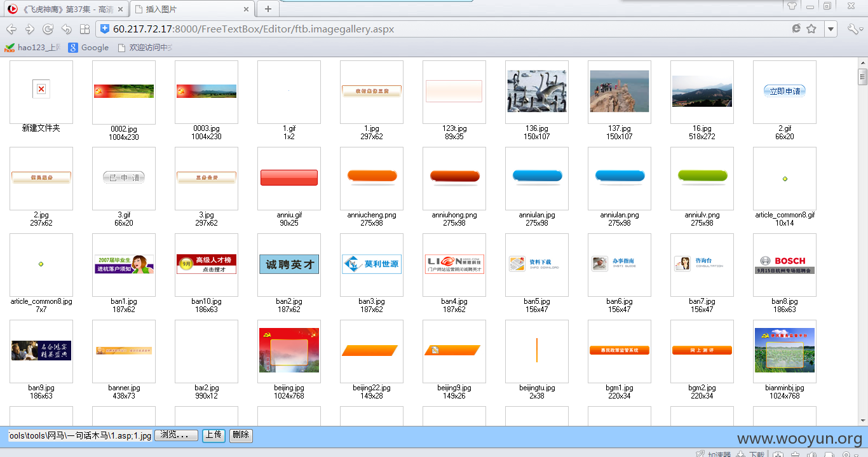Reopen last closed tab with undo arrow
Viewport: 868px width, 457px height.
click(x=66, y=29)
